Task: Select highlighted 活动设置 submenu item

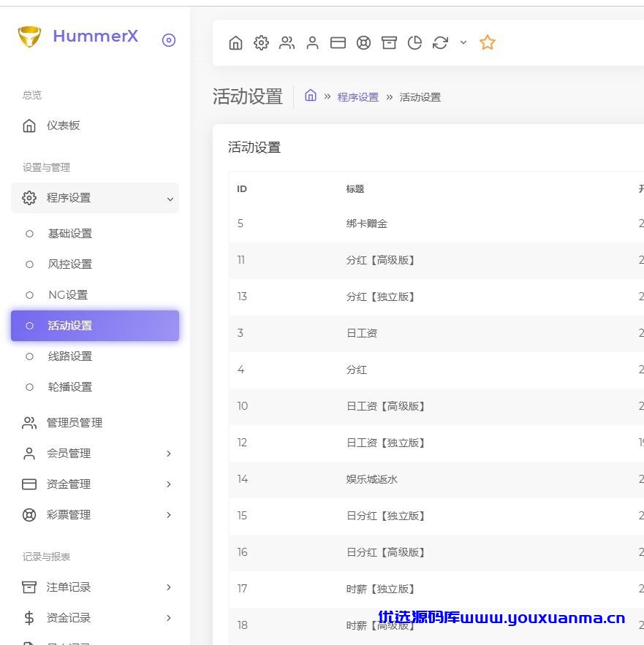Action: click(95, 326)
